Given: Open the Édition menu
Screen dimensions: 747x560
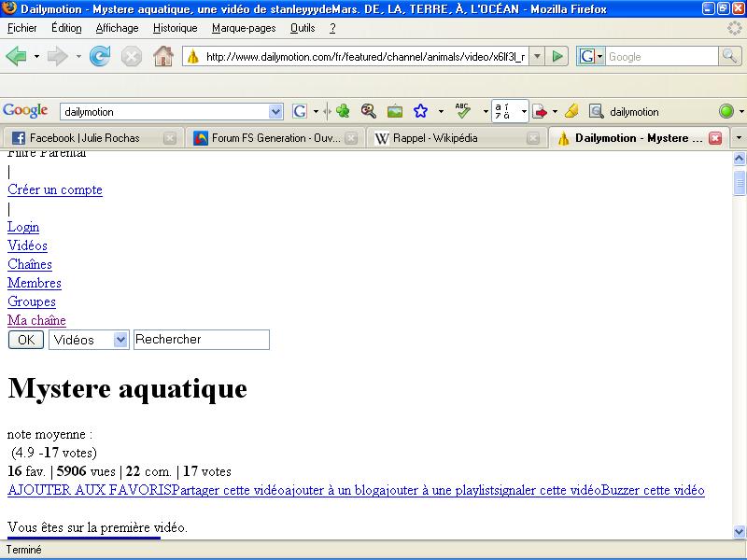Looking at the screenshot, I should click(x=66, y=28).
